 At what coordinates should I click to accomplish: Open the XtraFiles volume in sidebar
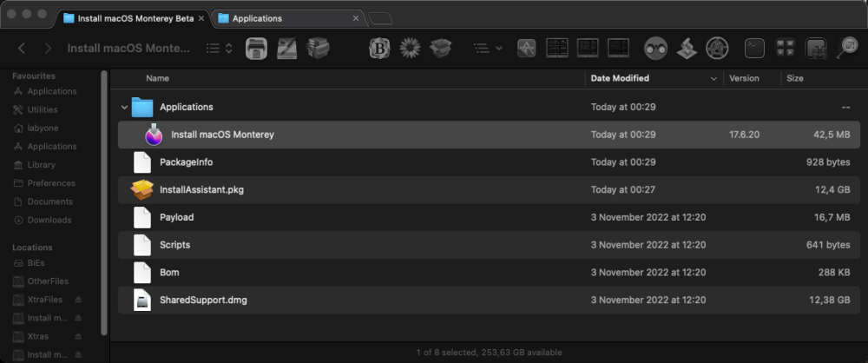point(37,300)
